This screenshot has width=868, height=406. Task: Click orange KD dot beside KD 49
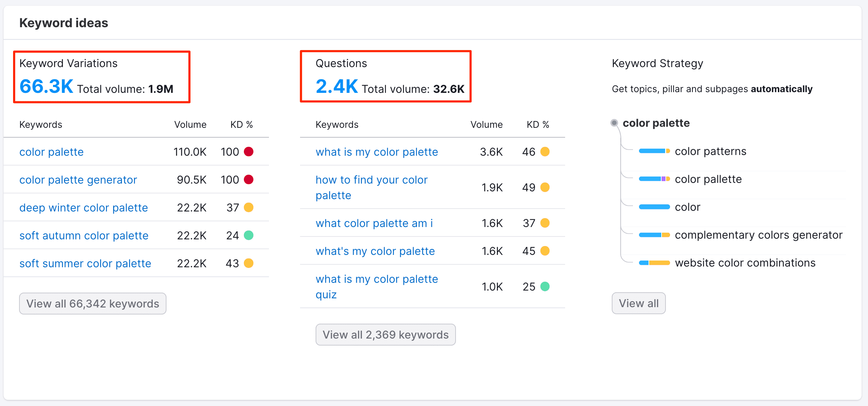coord(545,187)
